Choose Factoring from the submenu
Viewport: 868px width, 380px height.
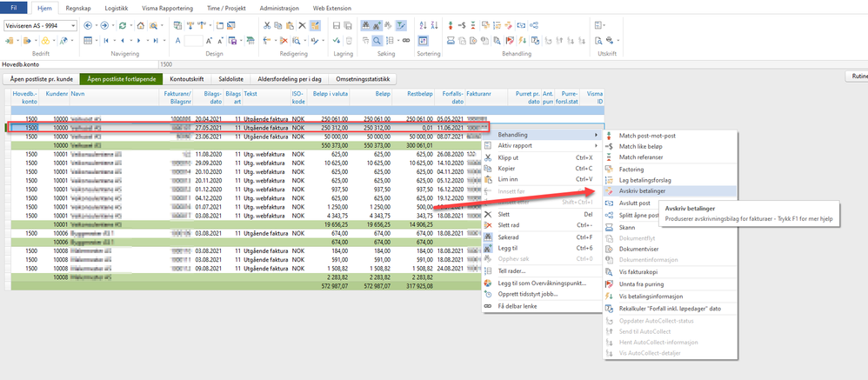(670, 170)
